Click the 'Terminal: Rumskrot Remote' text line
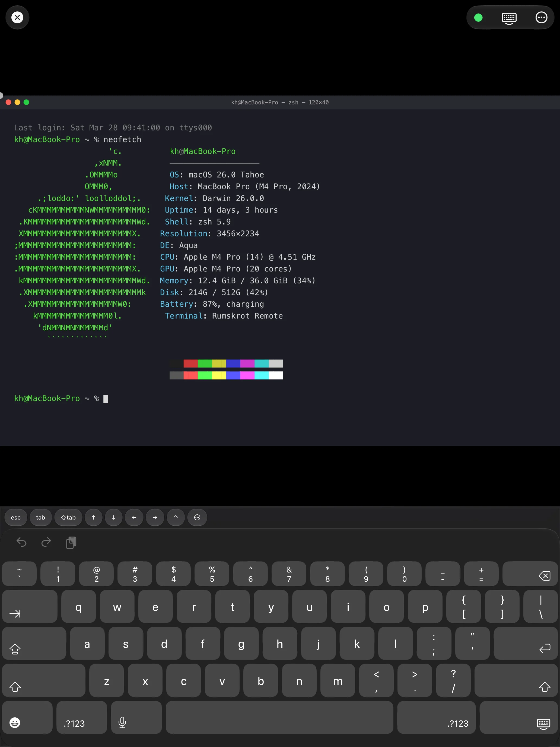The height and width of the screenshot is (747, 560). [x=224, y=316]
